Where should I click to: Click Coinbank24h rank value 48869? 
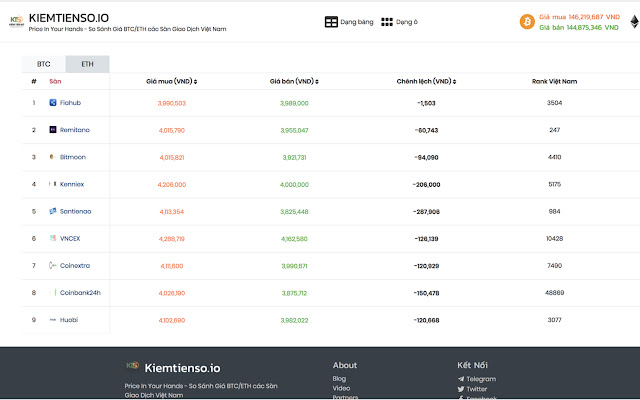click(x=554, y=293)
